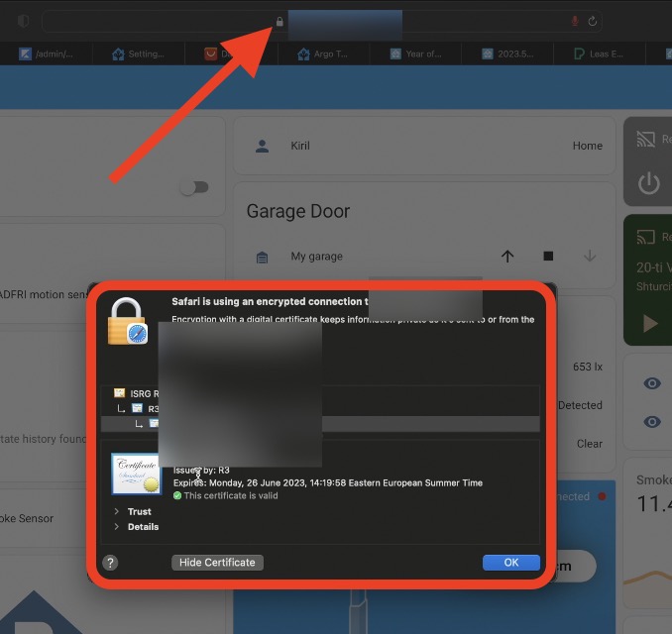Viewport: 672px width, 634px height.
Task: Click the My garage label
Action: click(317, 257)
